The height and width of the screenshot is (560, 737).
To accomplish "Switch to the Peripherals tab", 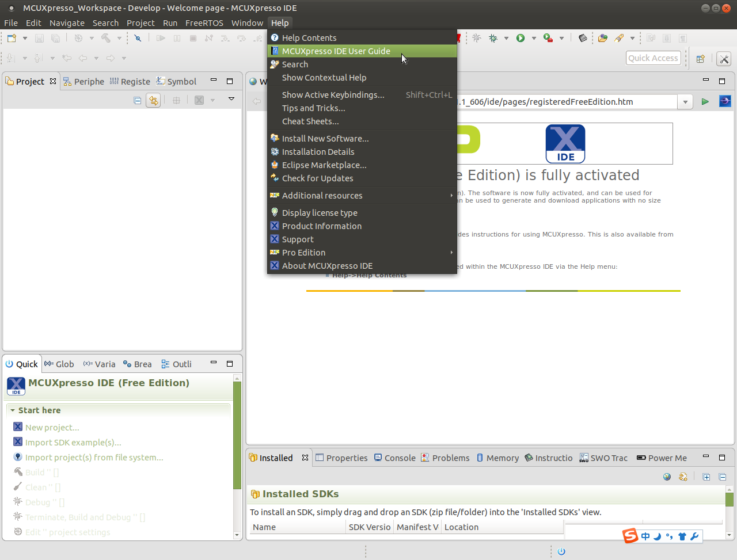I will pyautogui.click(x=84, y=82).
